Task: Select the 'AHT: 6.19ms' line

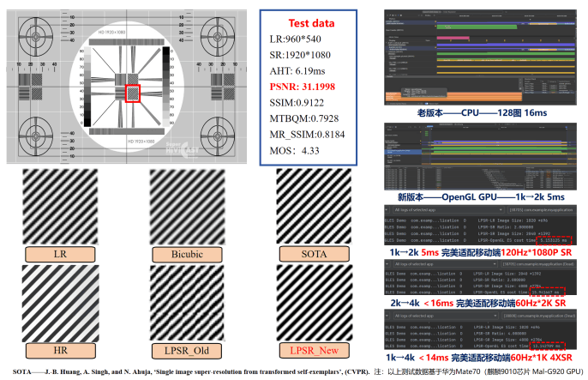Action: [297, 71]
